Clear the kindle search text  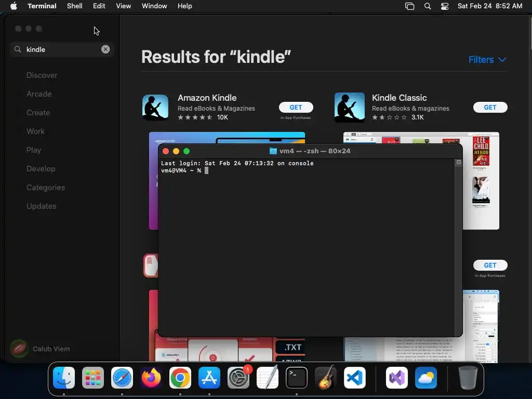pos(105,49)
